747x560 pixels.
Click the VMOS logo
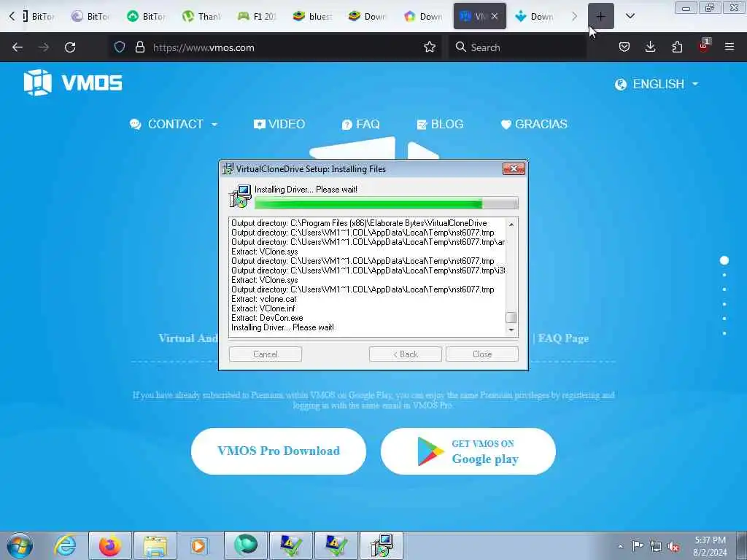73,83
